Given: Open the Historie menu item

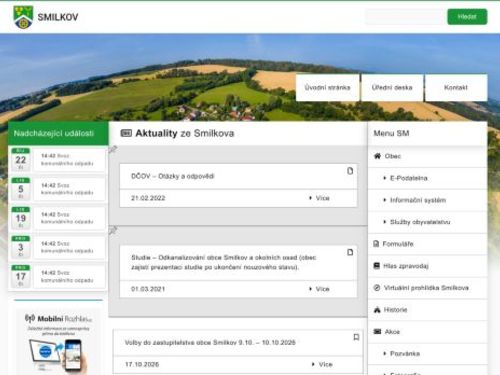Looking at the screenshot, I should (396, 310).
